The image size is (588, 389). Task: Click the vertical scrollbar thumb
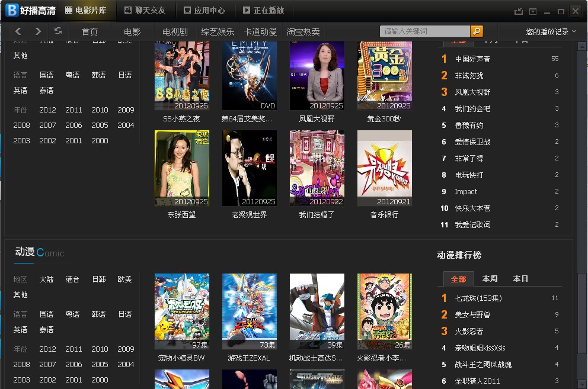point(582,313)
